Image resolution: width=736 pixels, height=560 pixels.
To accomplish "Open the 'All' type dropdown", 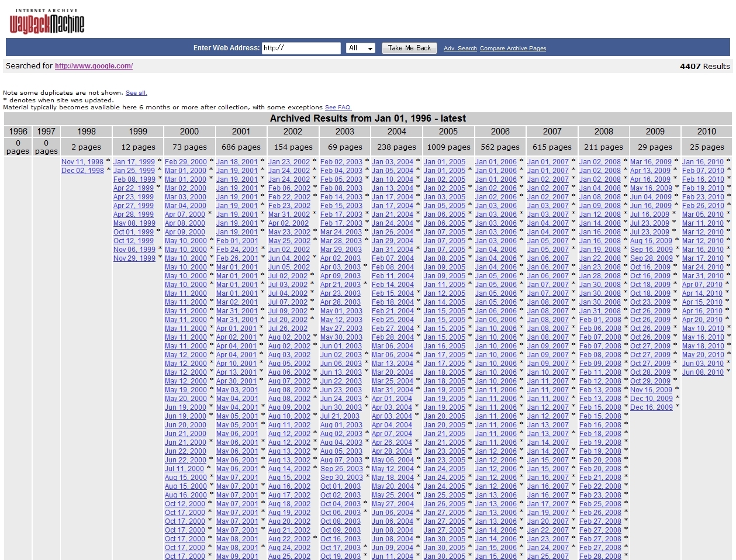I will [x=360, y=48].
